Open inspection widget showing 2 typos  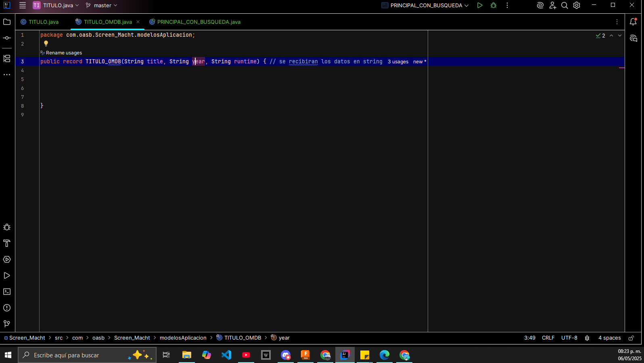(x=600, y=35)
